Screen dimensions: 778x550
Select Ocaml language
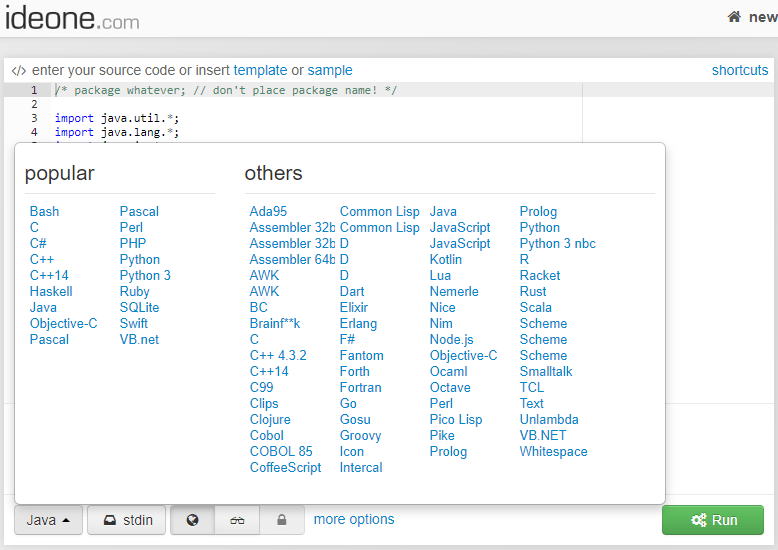click(449, 371)
